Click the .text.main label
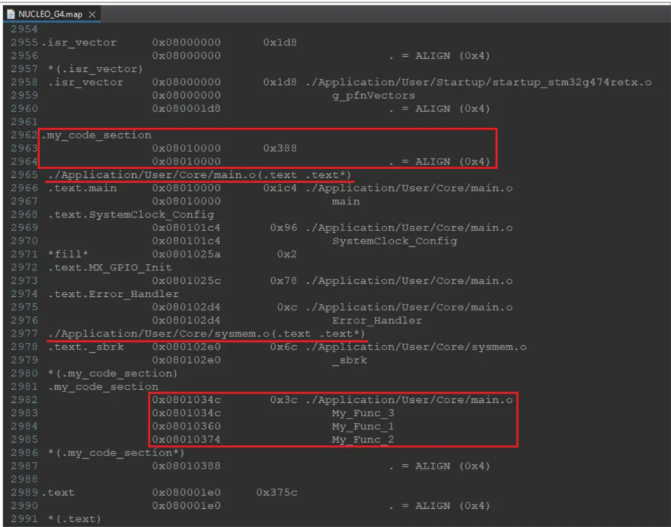 click(x=82, y=188)
